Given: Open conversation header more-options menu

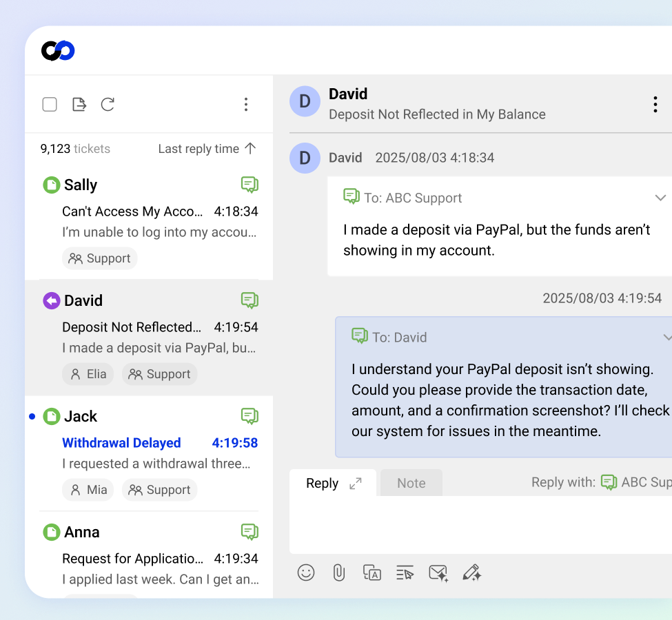Looking at the screenshot, I should [x=655, y=104].
